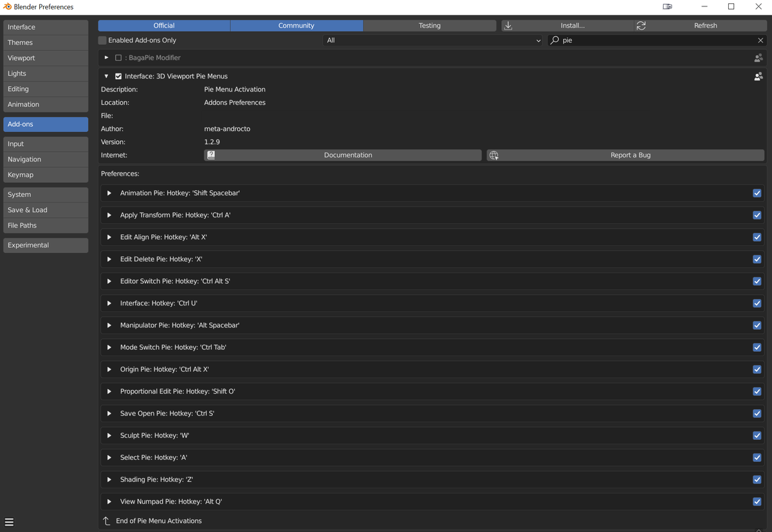Uncheck Origin Pie activation
Screen dimensions: 772x532
point(757,369)
